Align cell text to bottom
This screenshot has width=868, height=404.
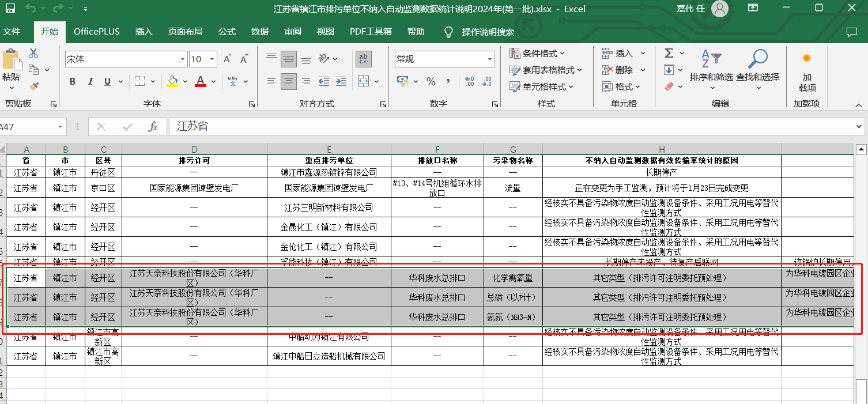click(x=306, y=59)
